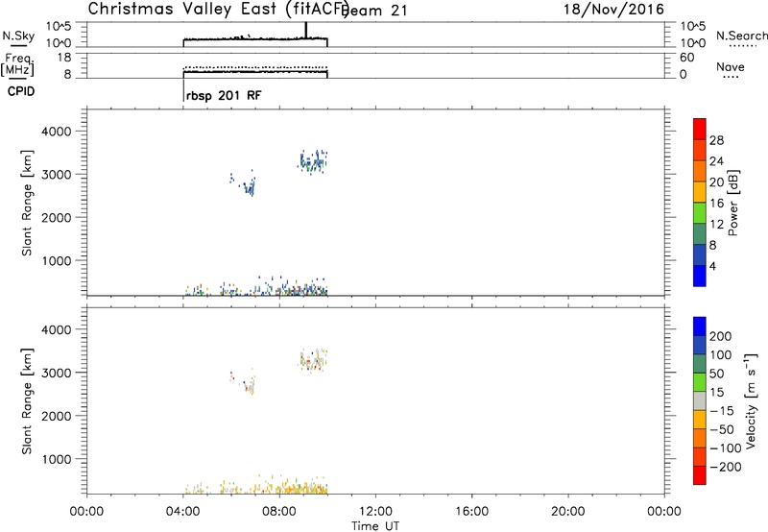Click the '-15' velocity colorbar label

pos(722,411)
